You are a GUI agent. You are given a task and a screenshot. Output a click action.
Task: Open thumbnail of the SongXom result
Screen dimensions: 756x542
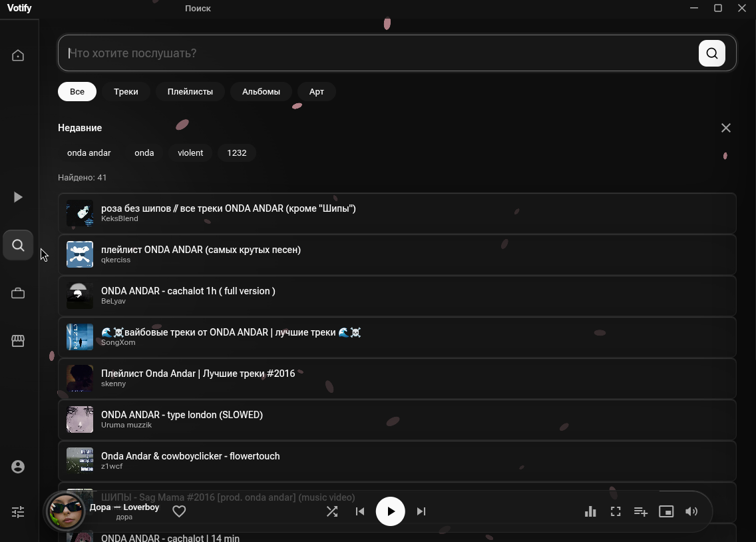pyautogui.click(x=80, y=337)
